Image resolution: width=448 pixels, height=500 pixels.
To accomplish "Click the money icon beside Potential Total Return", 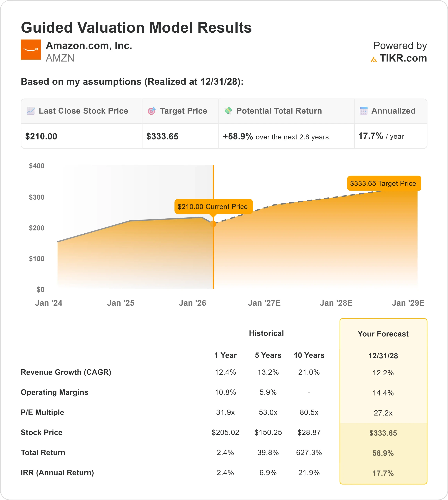I will 229,111.
